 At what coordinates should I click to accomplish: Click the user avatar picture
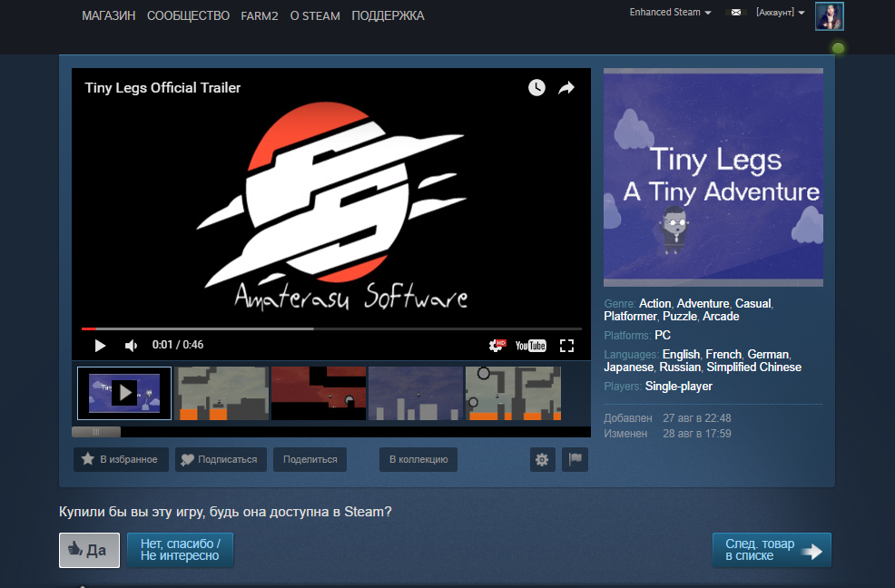(829, 16)
